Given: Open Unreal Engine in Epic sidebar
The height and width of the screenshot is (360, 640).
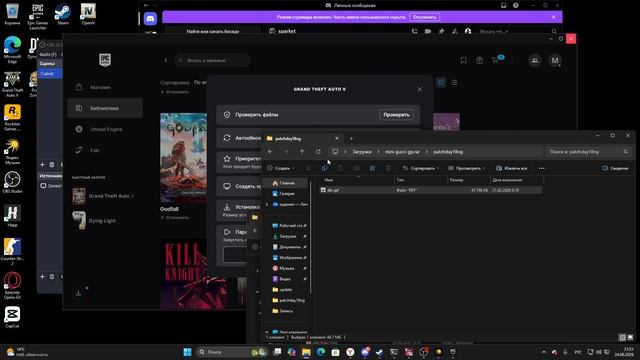Looking at the screenshot, I should point(105,129).
